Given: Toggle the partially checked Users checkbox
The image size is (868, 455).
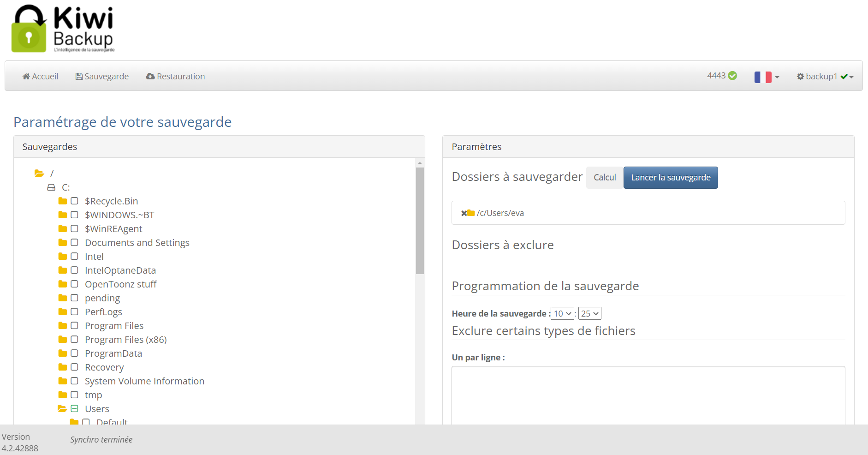Looking at the screenshot, I should tap(74, 409).
